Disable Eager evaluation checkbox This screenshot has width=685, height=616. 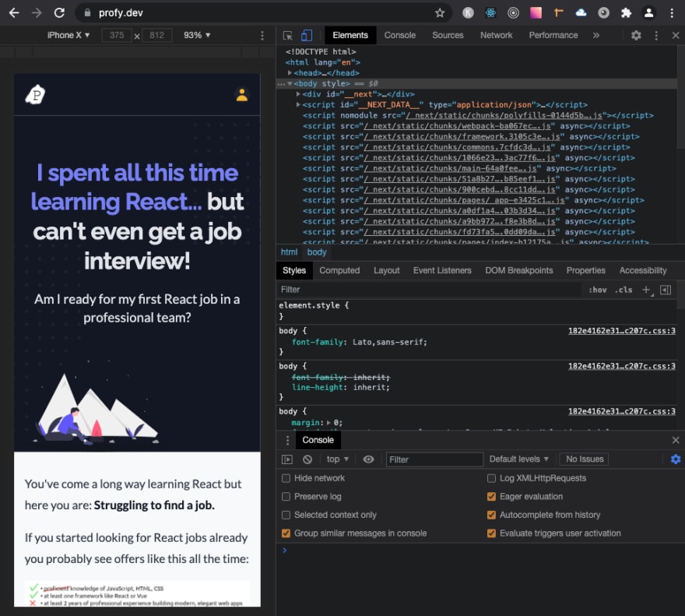pyautogui.click(x=491, y=497)
